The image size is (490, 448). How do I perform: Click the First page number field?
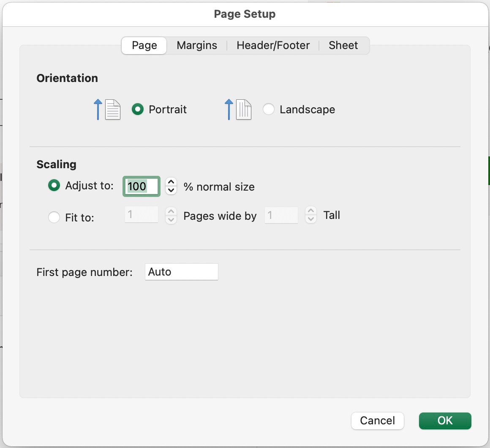point(182,272)
